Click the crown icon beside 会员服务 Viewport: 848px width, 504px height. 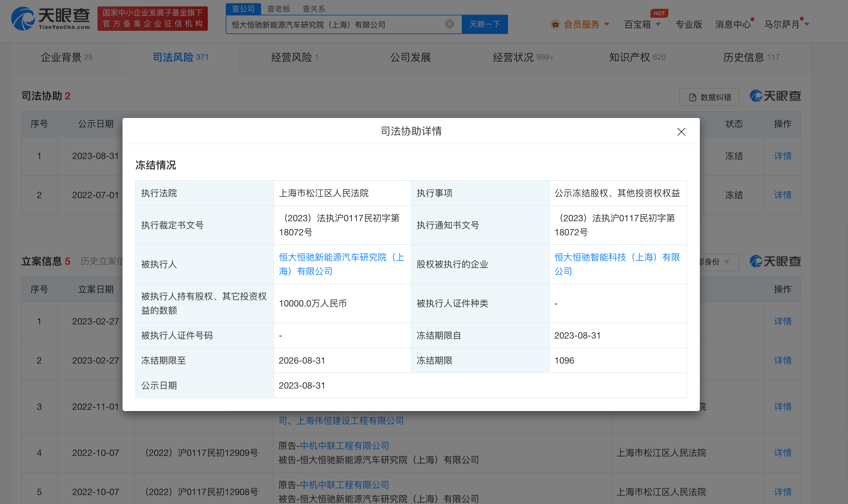click(x=555, y=24)
